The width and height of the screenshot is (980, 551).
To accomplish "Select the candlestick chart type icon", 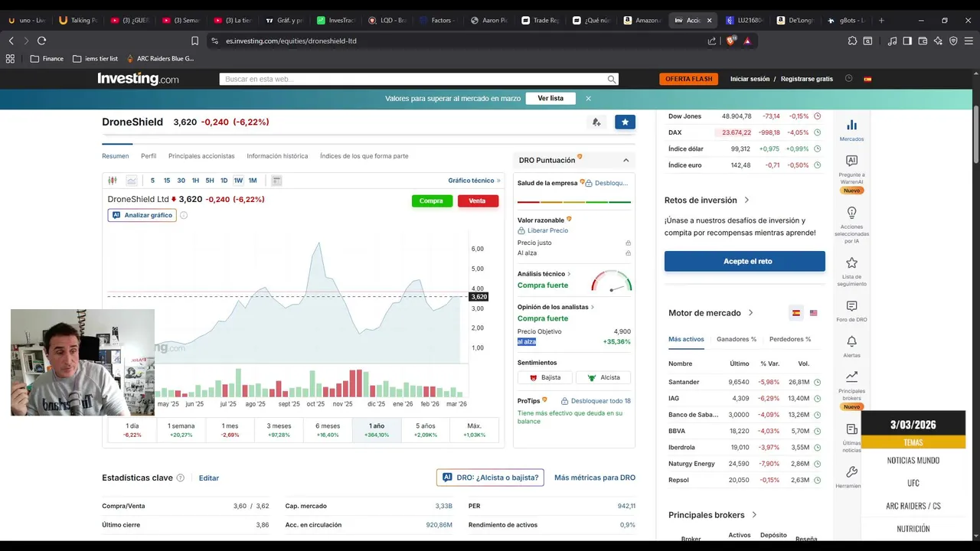I will (113, 181).
